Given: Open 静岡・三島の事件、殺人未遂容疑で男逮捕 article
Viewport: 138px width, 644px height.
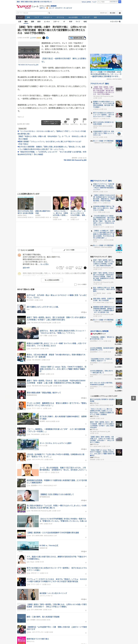Looking at the screenshot, I should [x=43, y=617].
